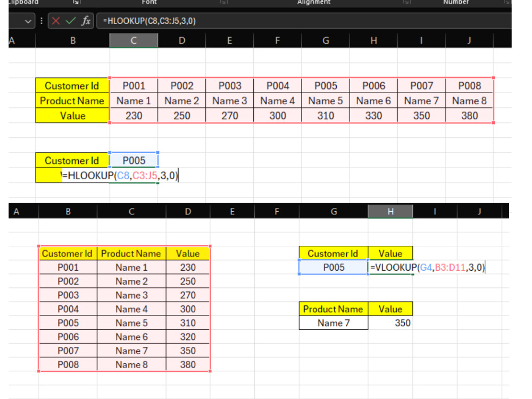The image size is (532, 399).
Task: Click cell P008 in the horizontal table
Action: click(x=469, y=86)
